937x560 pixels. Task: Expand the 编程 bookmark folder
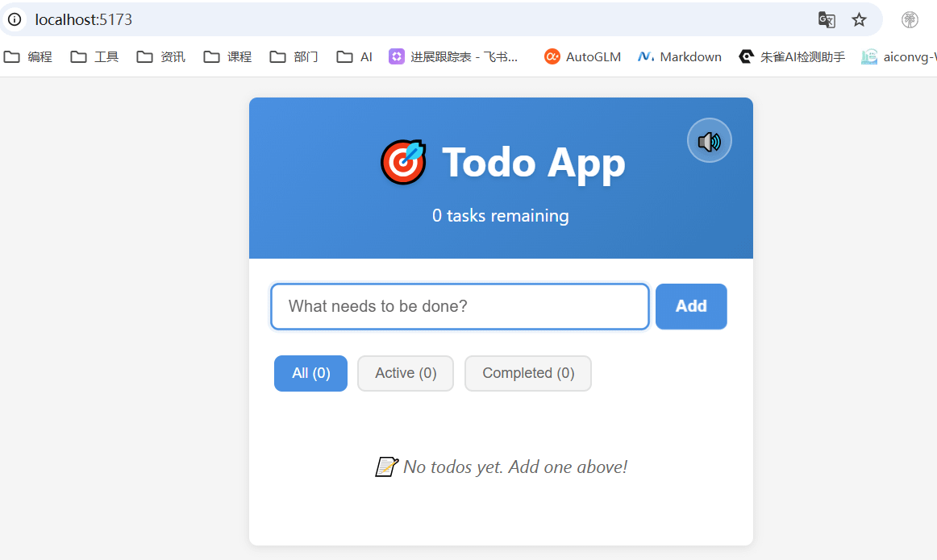pos(28,56)
